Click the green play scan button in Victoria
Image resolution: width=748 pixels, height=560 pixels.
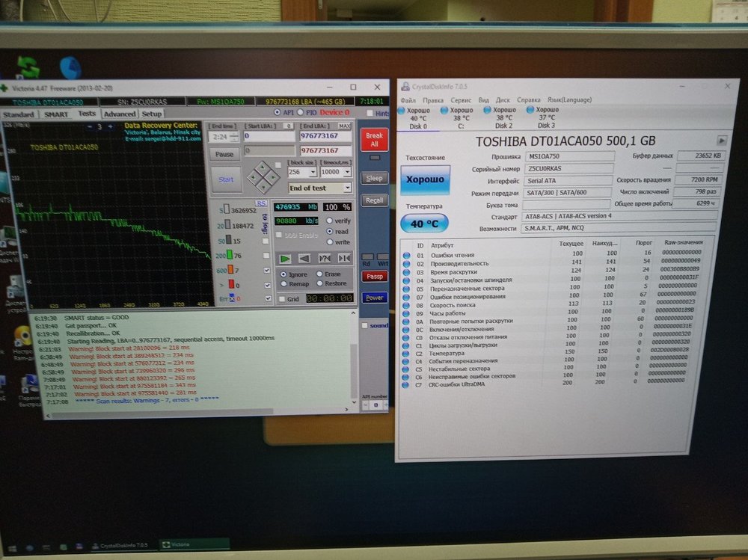coord(286,258)
